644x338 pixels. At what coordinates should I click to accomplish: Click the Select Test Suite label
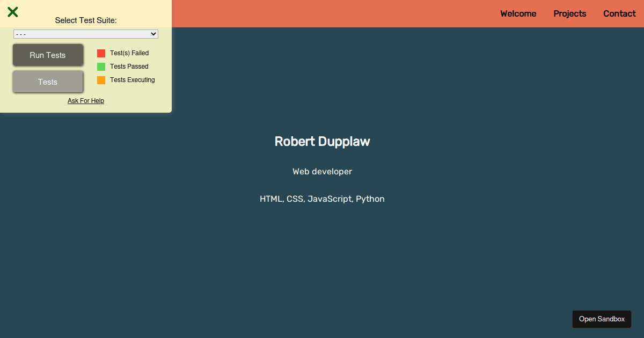point(86,20)
